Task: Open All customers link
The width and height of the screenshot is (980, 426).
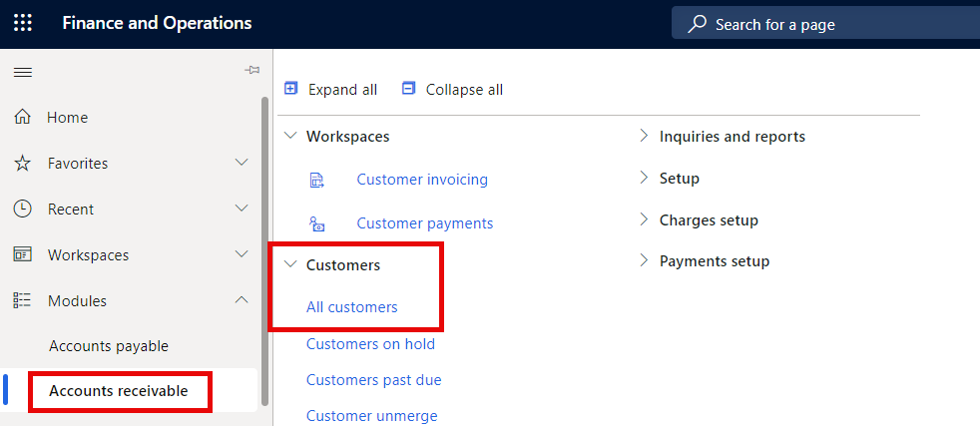Action: tap(352, 307)
